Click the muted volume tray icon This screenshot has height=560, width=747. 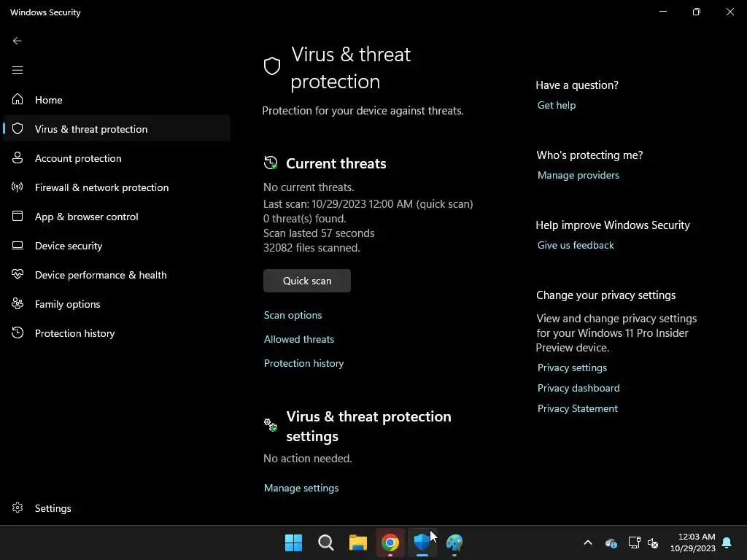[x=653, y=542]
